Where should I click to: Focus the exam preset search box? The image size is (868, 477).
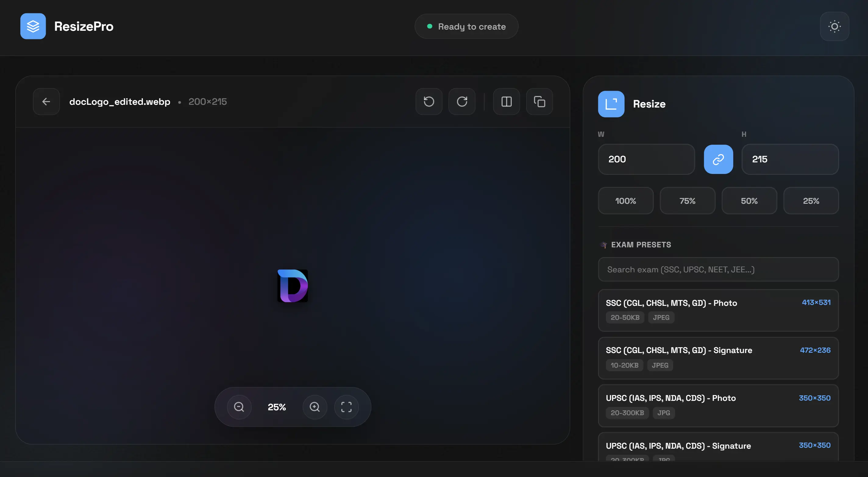(x=718, y=270)
